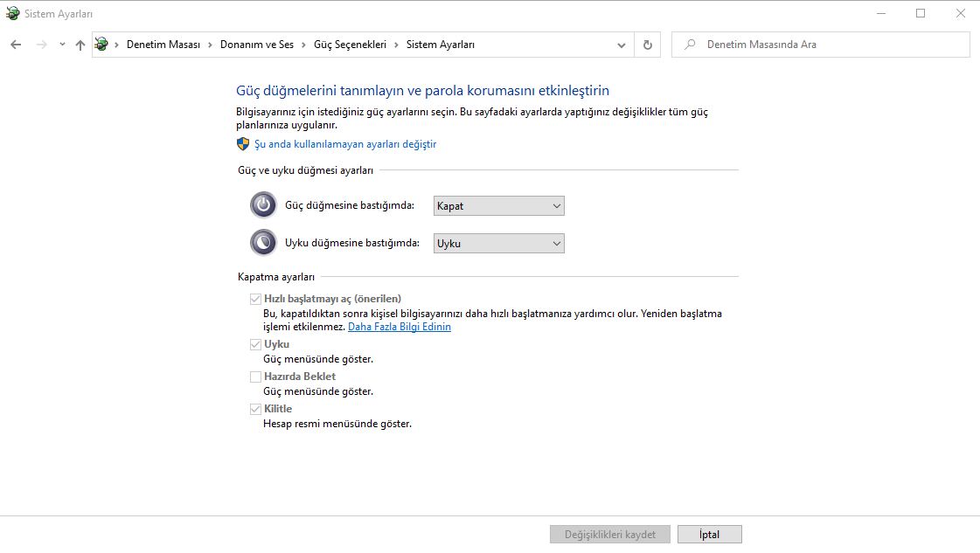
Task: Click the forward navigation arrow
Action: (x=41, y=45)
